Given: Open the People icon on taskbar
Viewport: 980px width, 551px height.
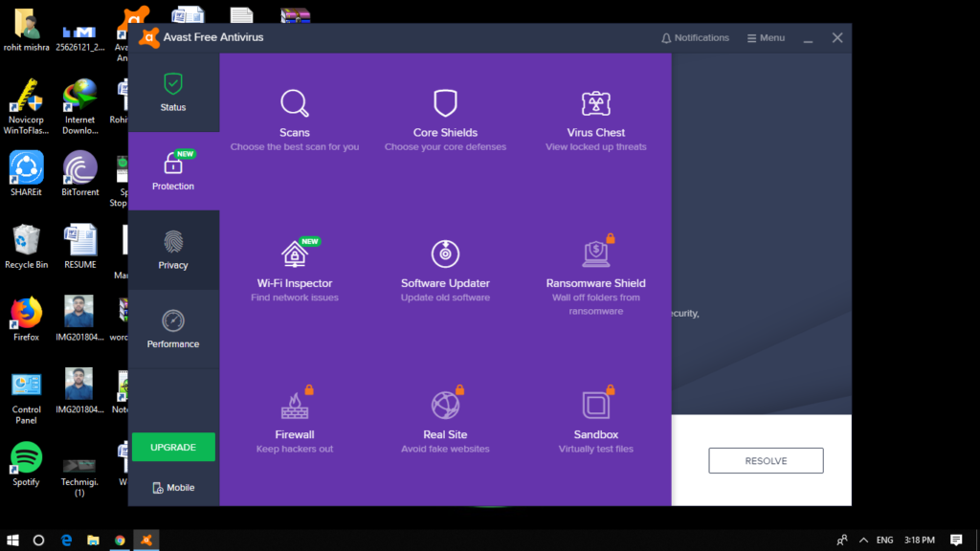Looking at the screenshot, I should coord(842,540).
